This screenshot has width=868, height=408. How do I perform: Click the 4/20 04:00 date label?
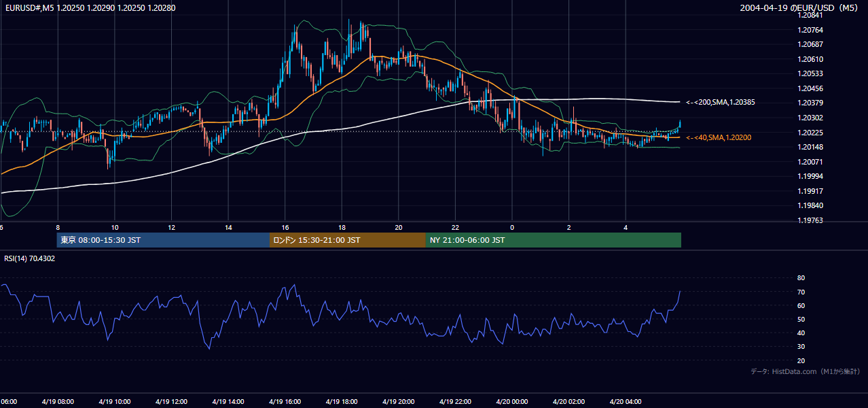(x=626, y=402)
